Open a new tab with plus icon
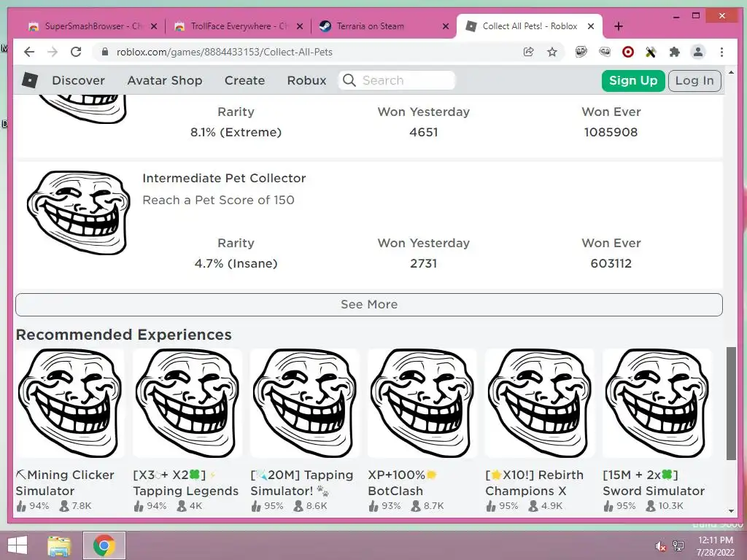The height and width of the screenshot is (560, 747). pyautogui.click(x=619, y=26)
